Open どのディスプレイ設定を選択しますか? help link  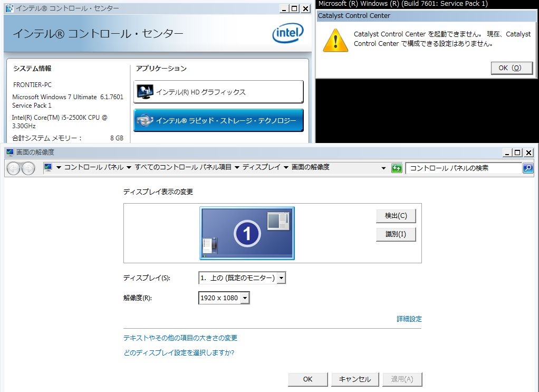click(x=179, y=353)
